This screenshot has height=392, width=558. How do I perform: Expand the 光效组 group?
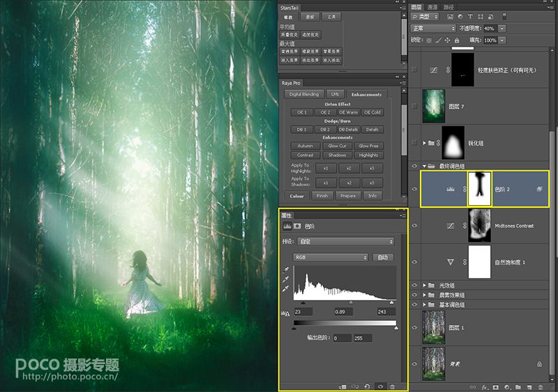[x=424, y=285]
